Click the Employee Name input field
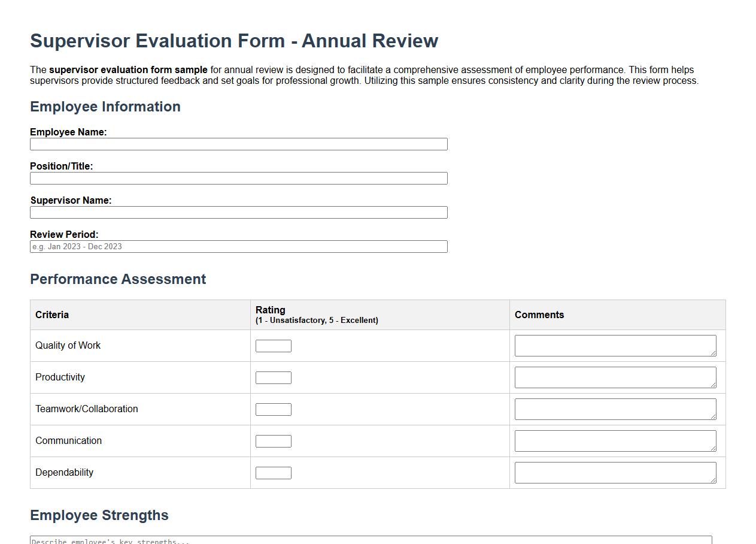The width and height of the screenshot is (756, 544). 238,144
